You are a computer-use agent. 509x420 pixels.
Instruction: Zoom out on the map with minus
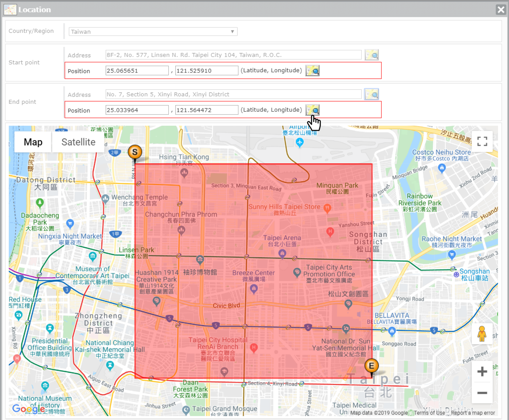click(x=482, y=393)
